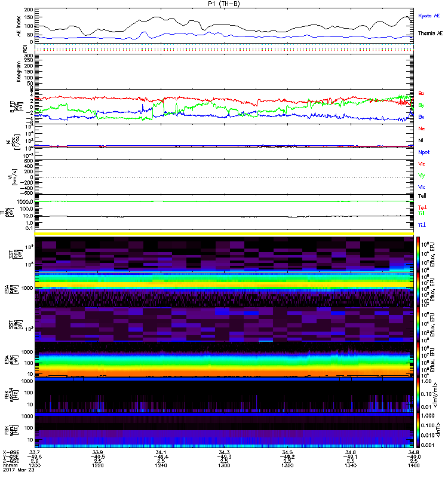The height and width of the screenshot is (478, 448).
Task: Click the 300 tick on Keogram axis
Action: click(29, 56)
